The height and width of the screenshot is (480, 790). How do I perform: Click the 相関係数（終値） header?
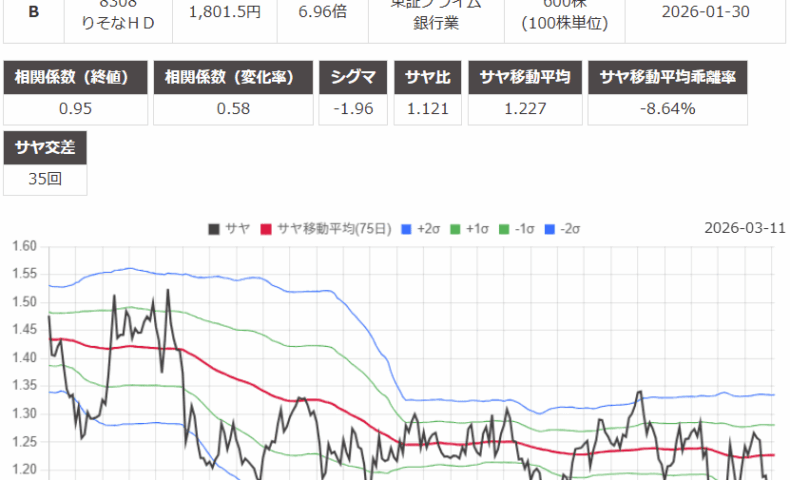[76, 77]
